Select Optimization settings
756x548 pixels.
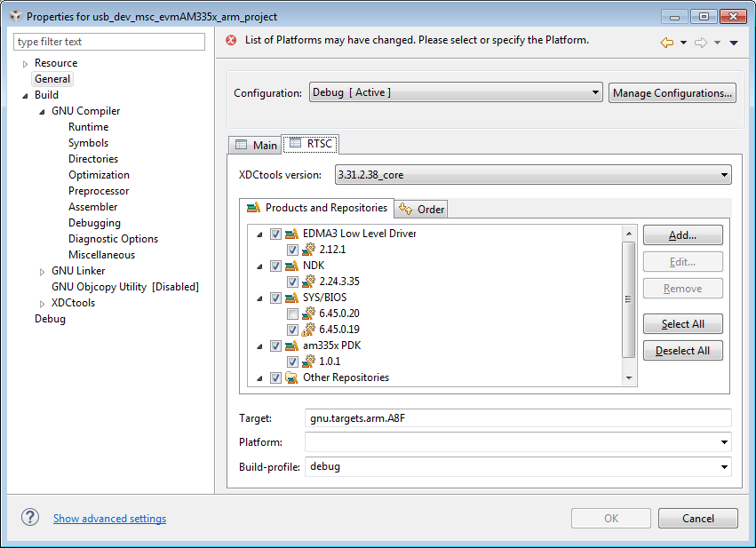99,174
